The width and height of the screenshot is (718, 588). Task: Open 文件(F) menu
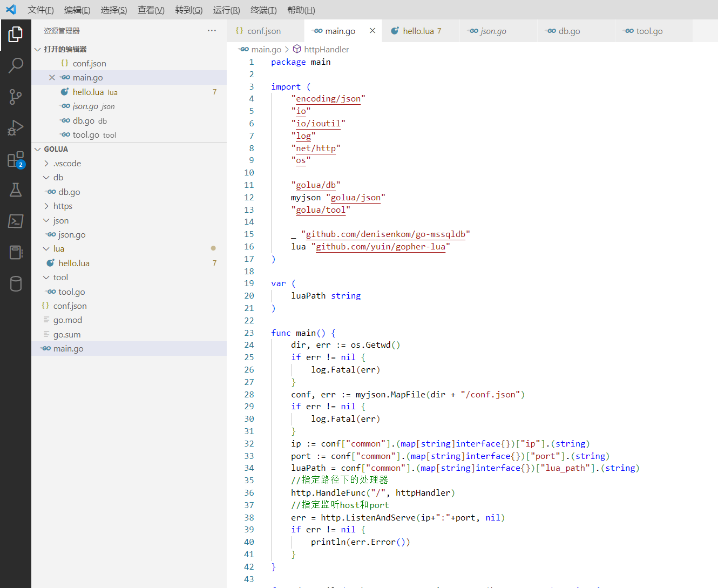[40, 10]
